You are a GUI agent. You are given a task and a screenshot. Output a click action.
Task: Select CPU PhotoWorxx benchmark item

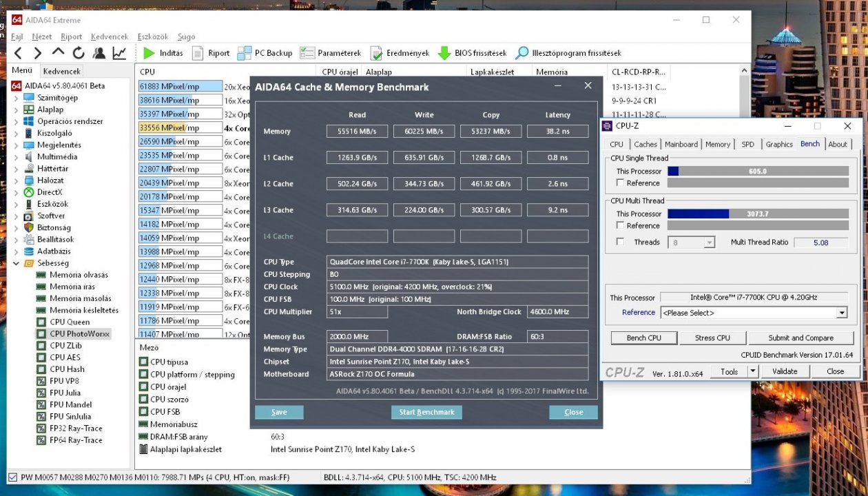coord(80,333)
